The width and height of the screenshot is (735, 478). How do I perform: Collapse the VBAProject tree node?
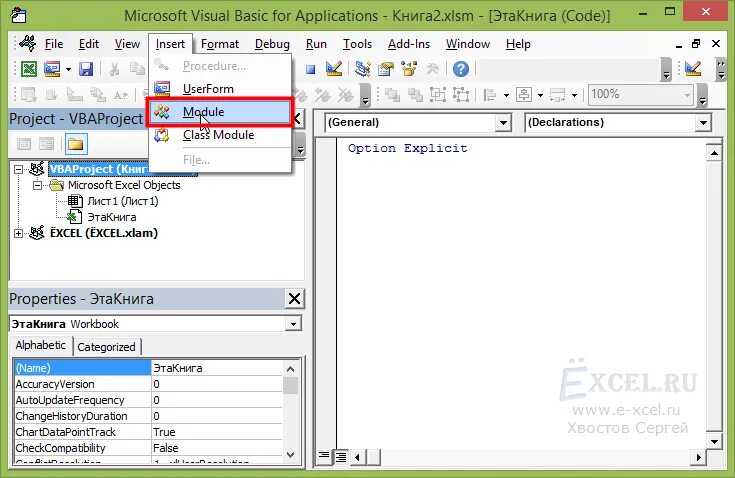tap(18, 169)
